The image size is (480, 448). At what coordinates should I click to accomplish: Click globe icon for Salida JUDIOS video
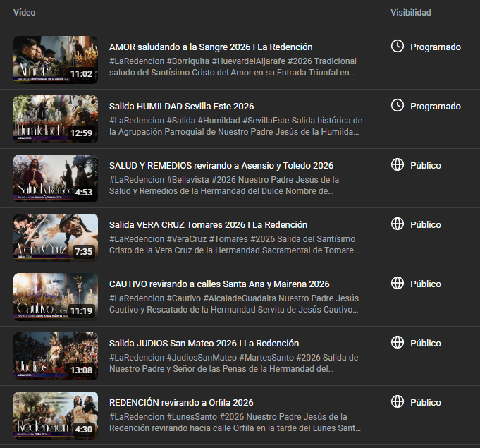click(x=398, y=343)
